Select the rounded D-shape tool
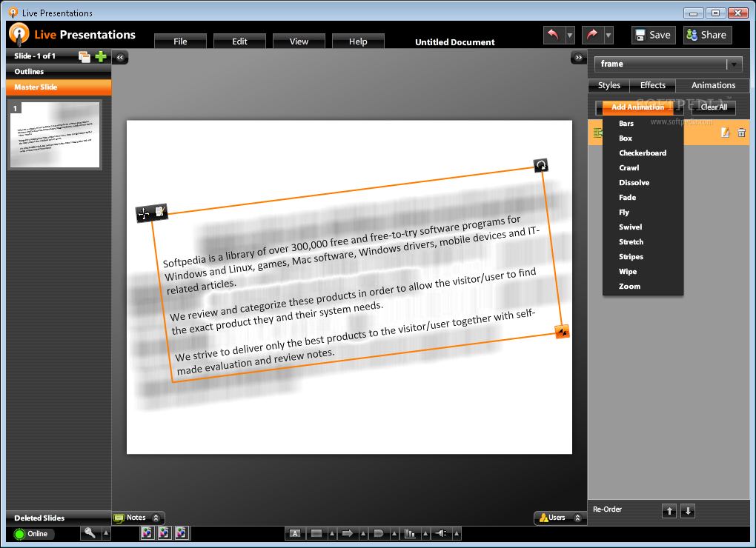The height and width of the screenshot is (548, 756). pyautogui.click(x=379, y=533)
